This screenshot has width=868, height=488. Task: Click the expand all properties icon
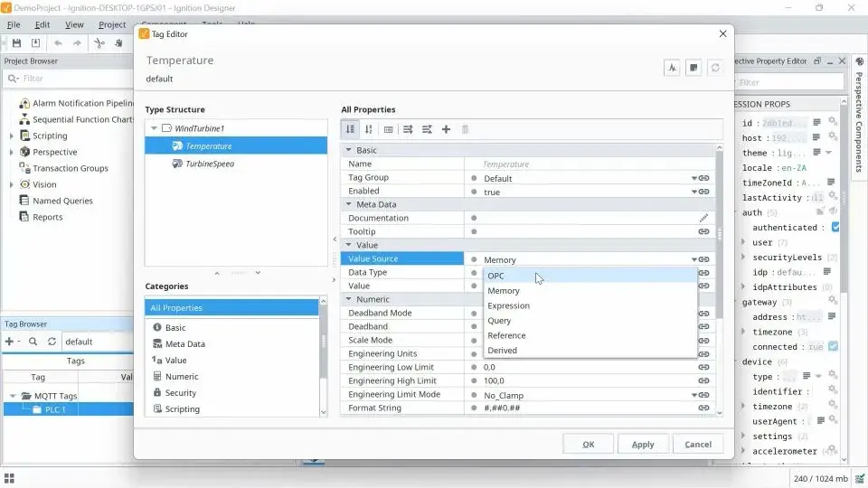click(408, 129)
